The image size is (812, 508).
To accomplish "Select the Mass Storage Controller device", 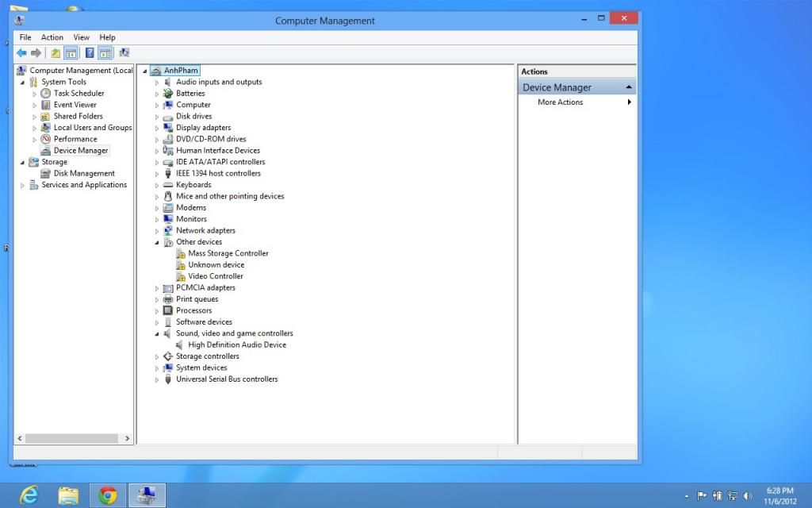I will click(x=228, y=253).
